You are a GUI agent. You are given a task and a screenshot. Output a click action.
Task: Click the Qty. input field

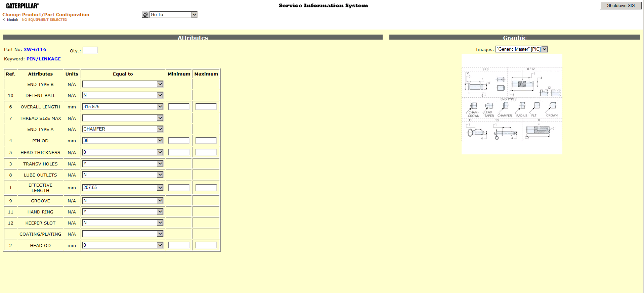(90, 50)
